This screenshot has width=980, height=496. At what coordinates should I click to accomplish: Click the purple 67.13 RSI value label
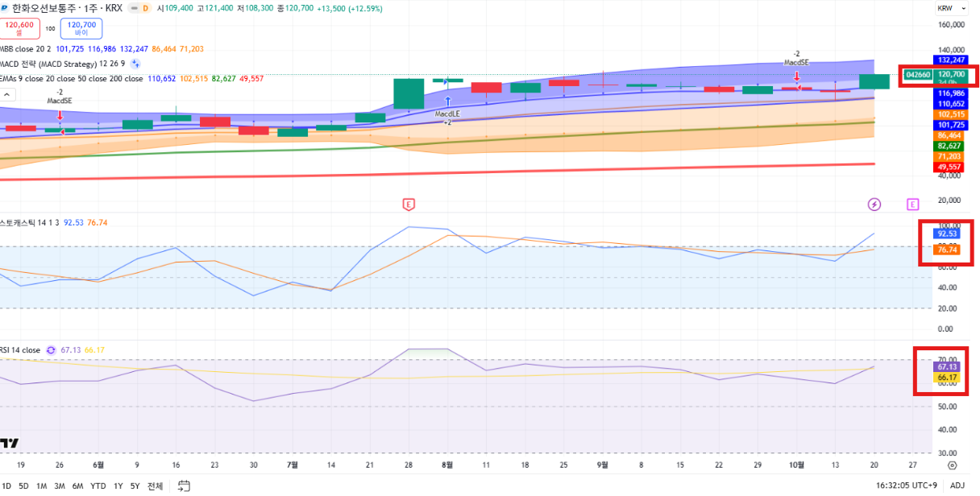point(947,366)
